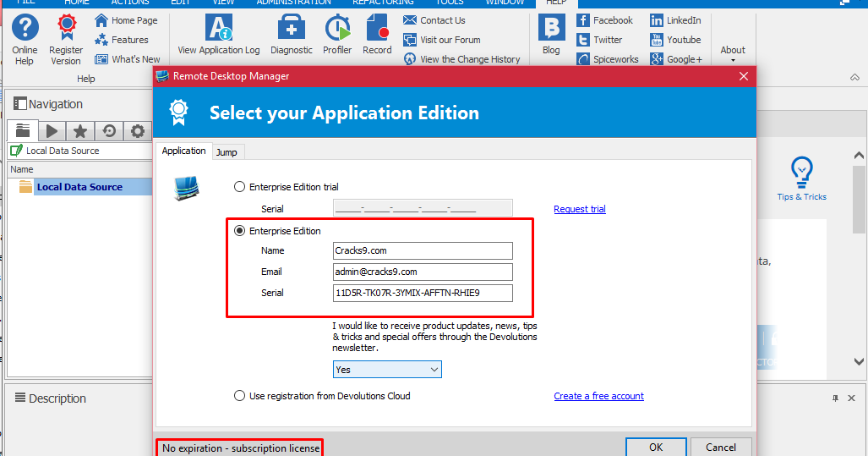
Task: Open the Youtube channel link
Action: point(675,40)
